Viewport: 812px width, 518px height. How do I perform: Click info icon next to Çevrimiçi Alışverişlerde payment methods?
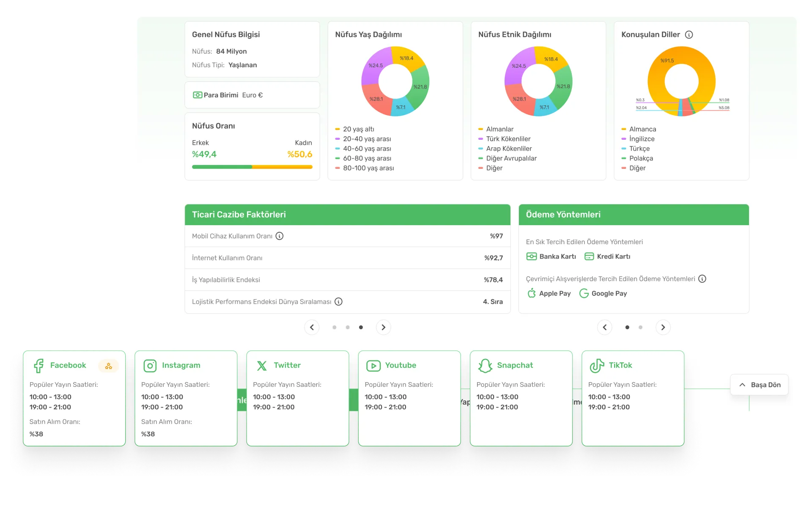click(x=702, y=279)
